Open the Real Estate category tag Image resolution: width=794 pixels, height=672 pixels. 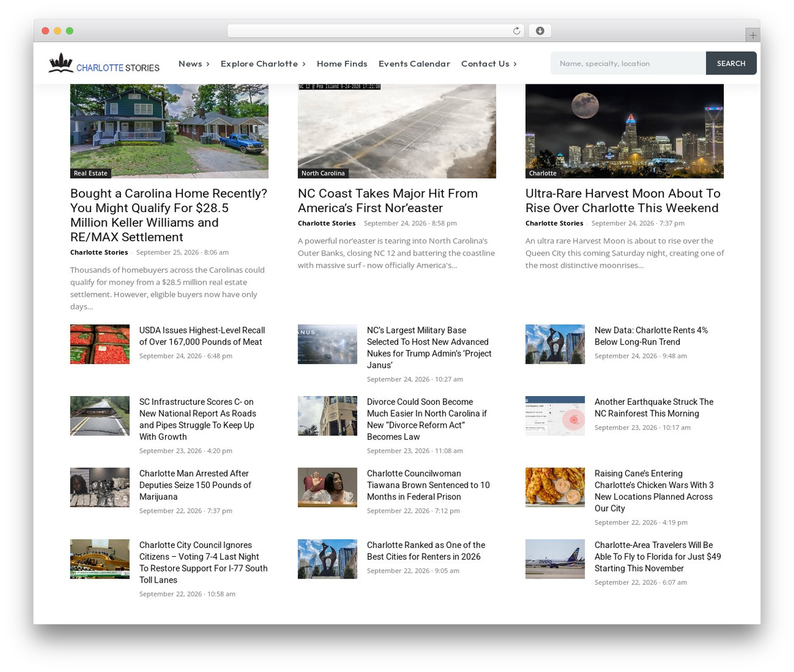click(x=91, y=173)
